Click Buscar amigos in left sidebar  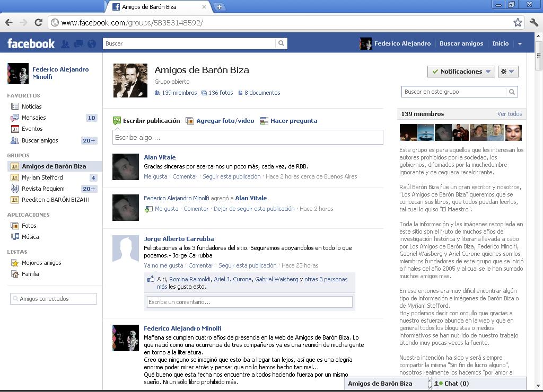[39, 140]
